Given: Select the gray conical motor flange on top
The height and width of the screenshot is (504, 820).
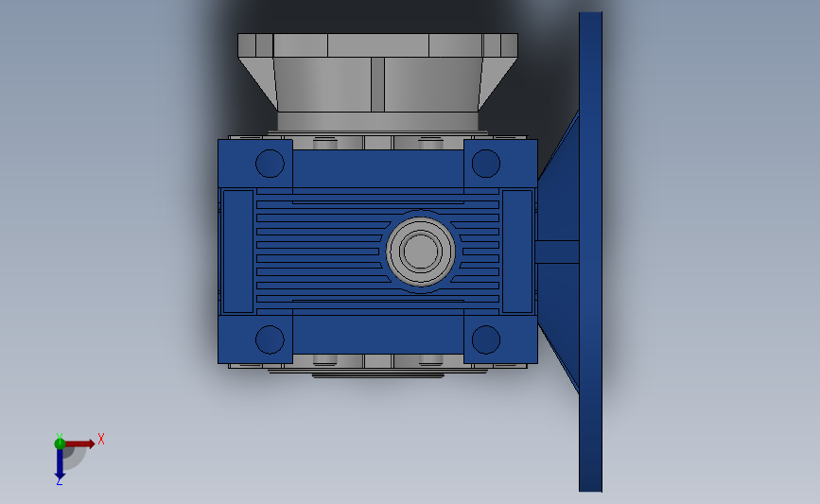Looking at the screenshot, I should pos(377,82).
